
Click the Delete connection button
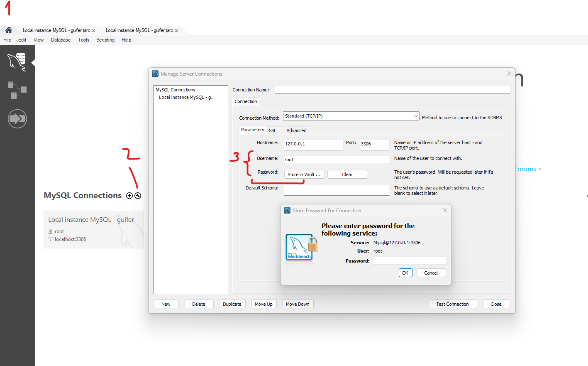(x=199, y=304)
